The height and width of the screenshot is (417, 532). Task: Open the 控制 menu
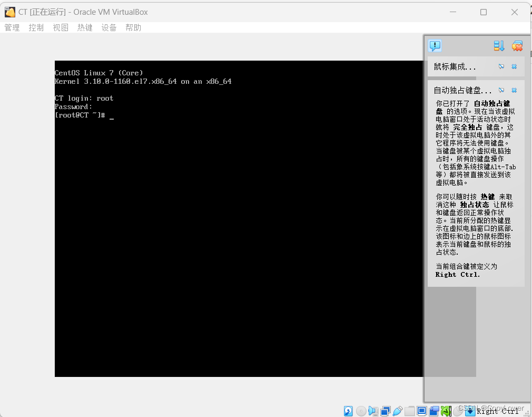click(x=36, y=27)
